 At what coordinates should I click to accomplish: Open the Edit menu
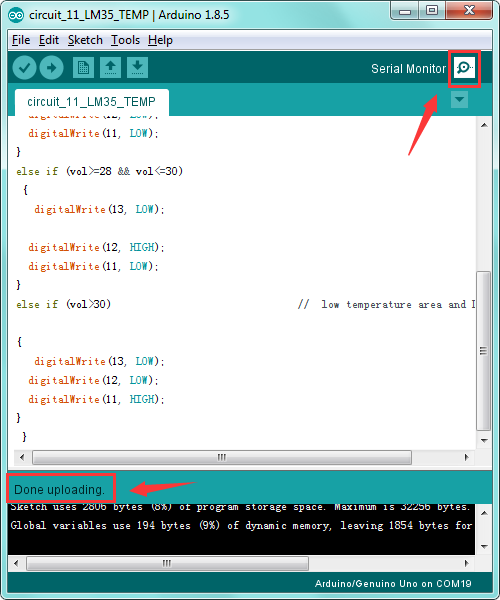tap(49, 40)
